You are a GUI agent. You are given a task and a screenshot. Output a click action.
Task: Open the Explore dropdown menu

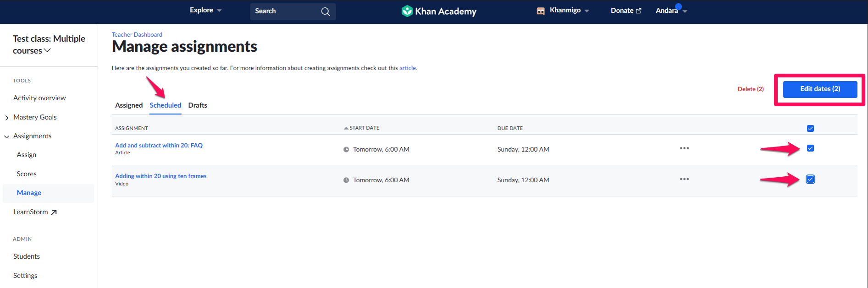coord(205,11)
